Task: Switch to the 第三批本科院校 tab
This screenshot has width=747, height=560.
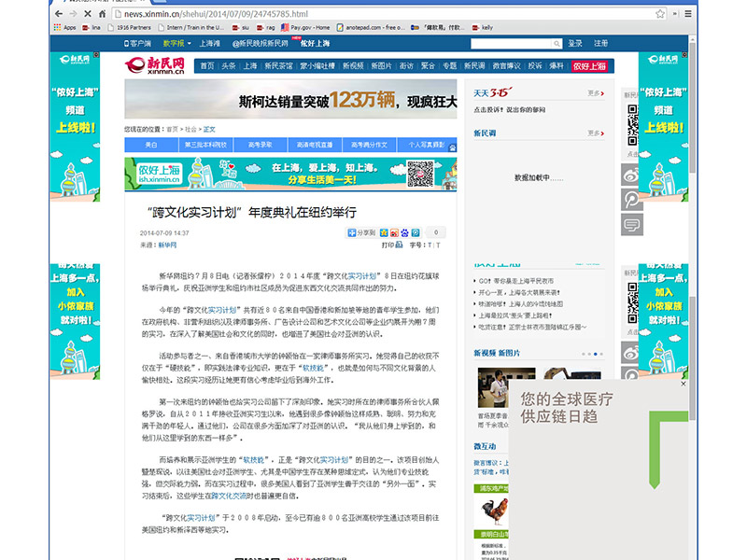Action: [205, 145]
